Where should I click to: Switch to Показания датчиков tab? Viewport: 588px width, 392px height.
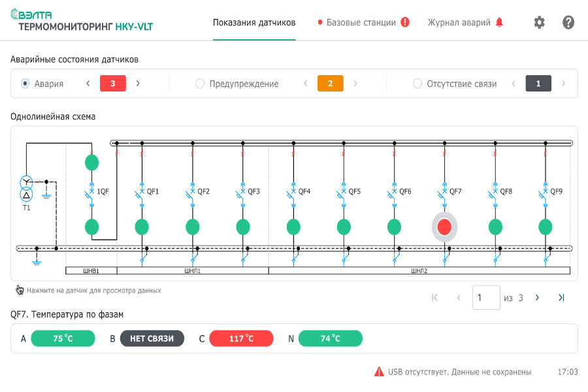tap(254, 22)
